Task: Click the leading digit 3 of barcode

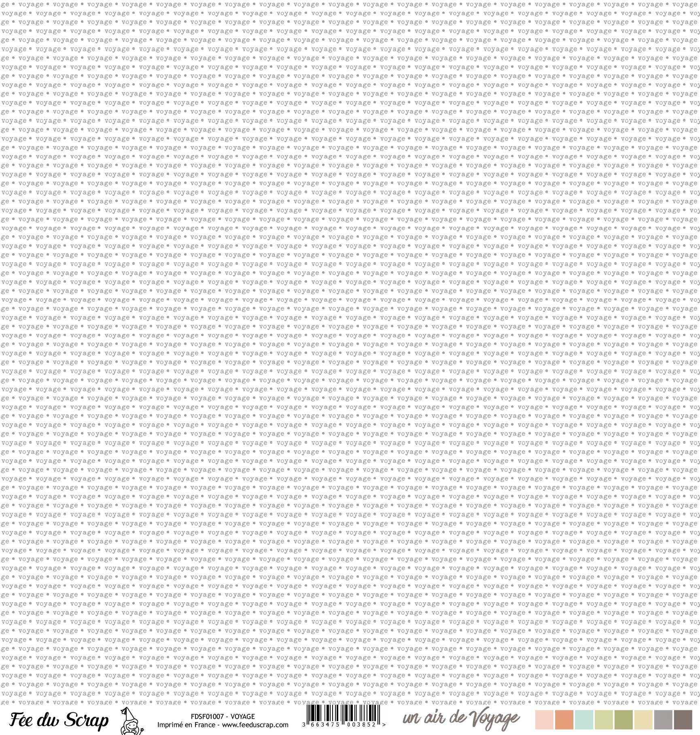Action: tap(303, 725)
